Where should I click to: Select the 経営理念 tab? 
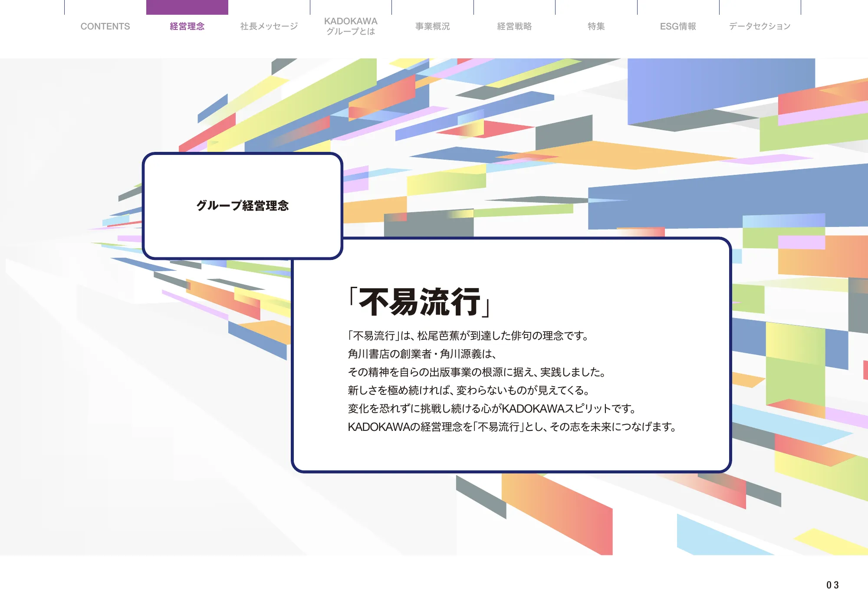pos(187,26)
